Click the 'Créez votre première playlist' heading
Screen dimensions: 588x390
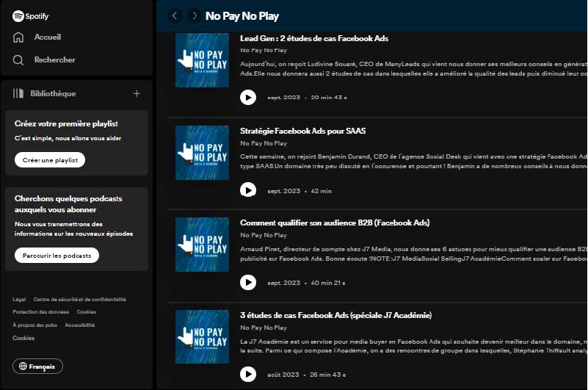66,123
